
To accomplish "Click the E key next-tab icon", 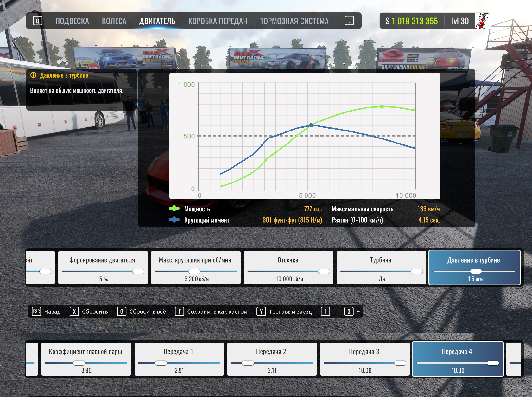I will pos(349,21).
